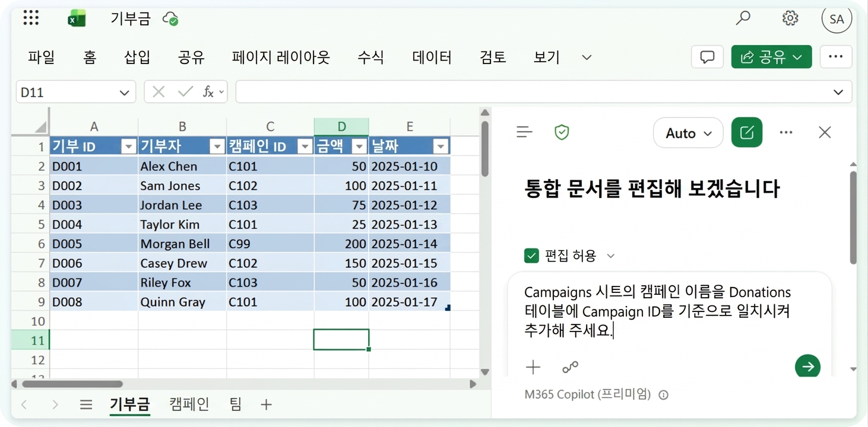Open the 날짜 column filter dropdown
The height and width of the screenshot is (427, 868).
coord(441,146)
